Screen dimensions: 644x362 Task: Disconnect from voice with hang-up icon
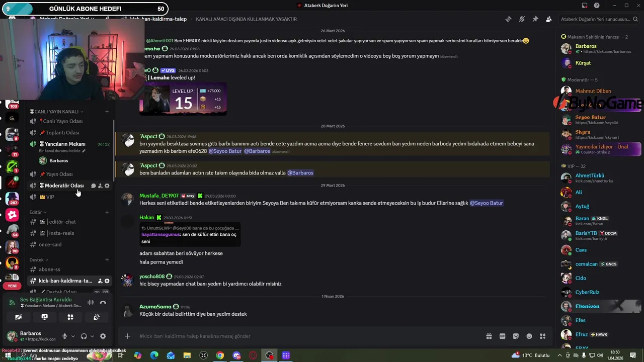point(103,303)
